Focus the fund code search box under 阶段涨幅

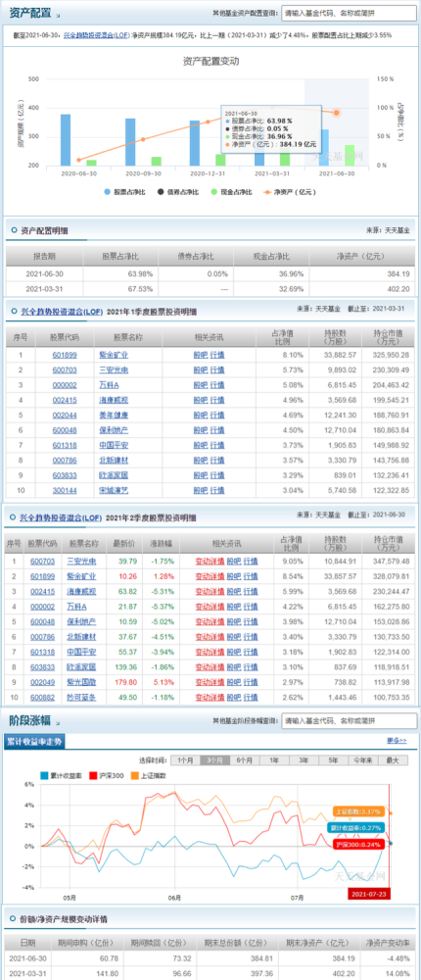click(x=349, y=720)
